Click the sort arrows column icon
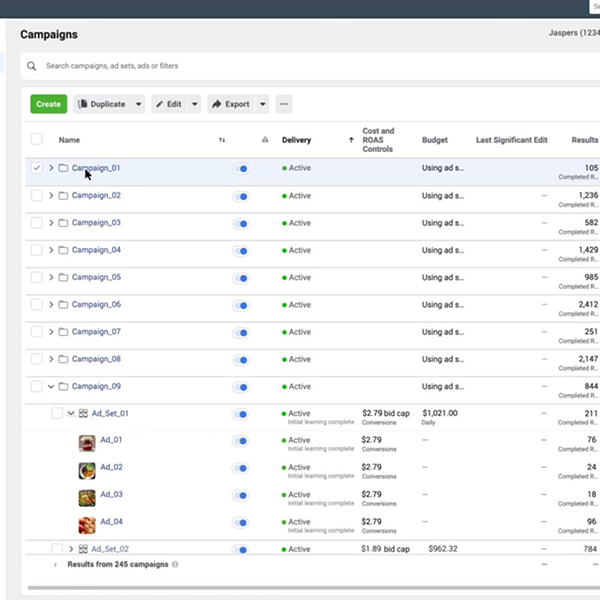This screenshot has height=600, width=600. 222,140
